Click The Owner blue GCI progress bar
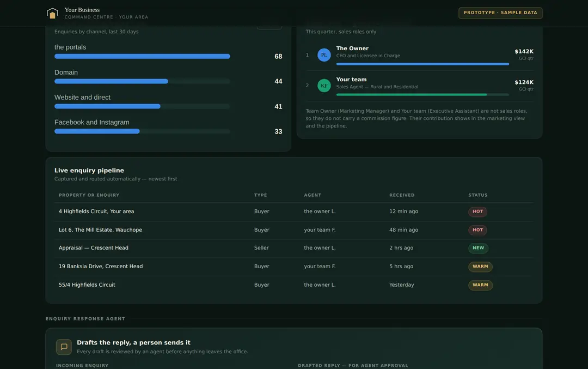The height and width of the screenshot is (369, 588). click(x=422, y=64)
